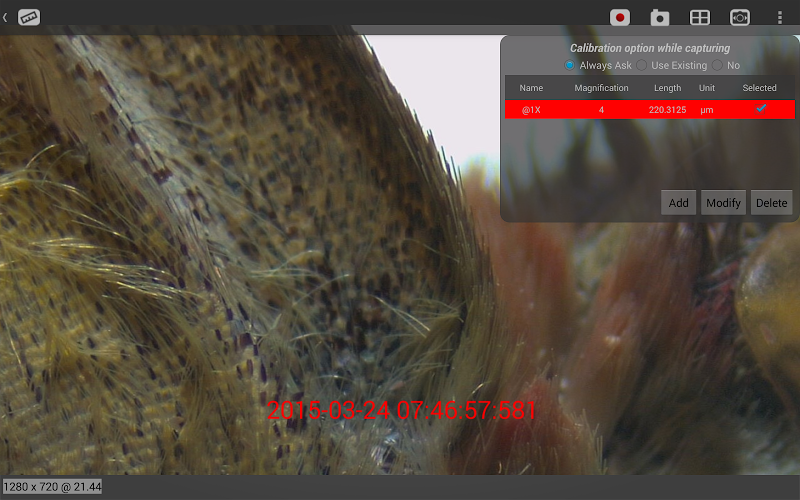Click the Unit column header
Image resolution: width=800 pixels, height=500 pixels.
707,88
